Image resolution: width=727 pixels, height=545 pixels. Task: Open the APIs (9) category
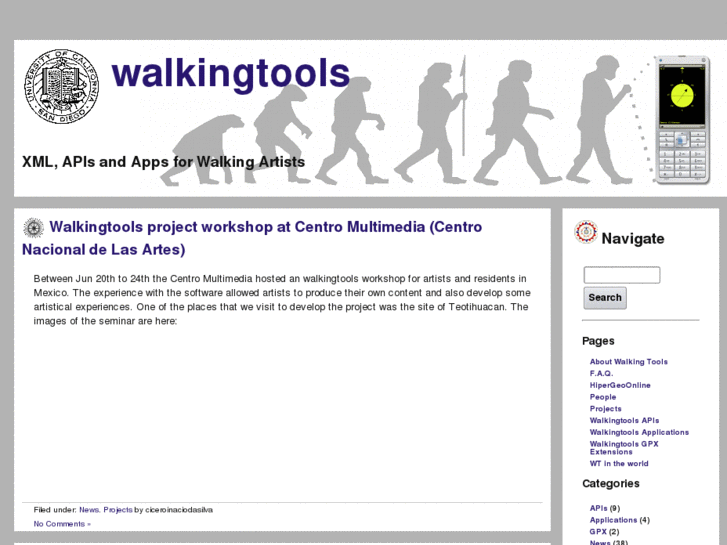(x=599, y=508)
